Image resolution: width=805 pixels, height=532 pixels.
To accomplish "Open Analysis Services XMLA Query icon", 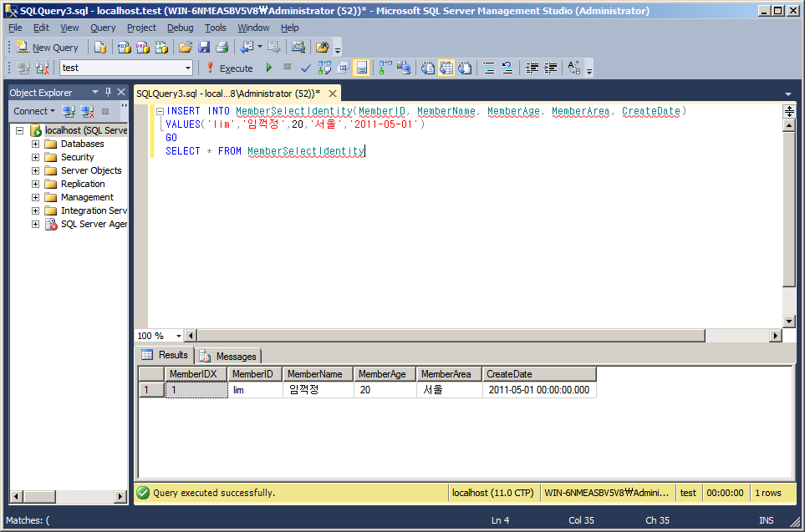I will pyautogui.click(x=161, y=48).
